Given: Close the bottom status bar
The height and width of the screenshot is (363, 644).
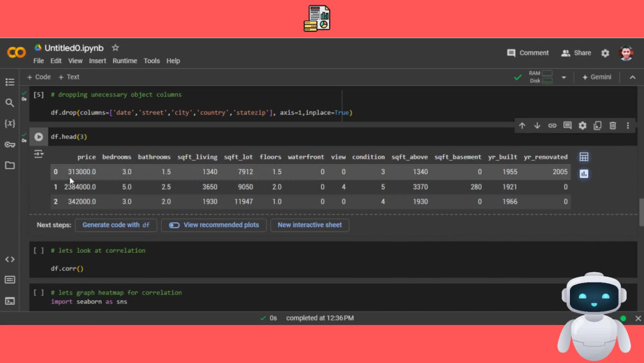Looking at the screenshot, I should pos(638,319).
